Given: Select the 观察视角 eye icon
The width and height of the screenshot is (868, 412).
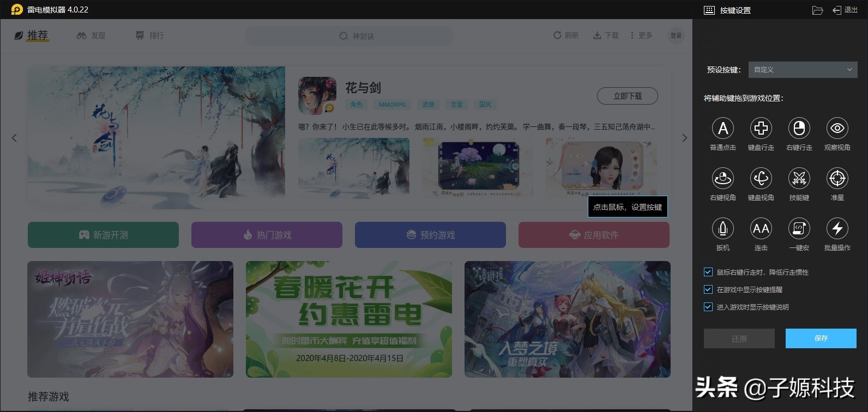Looking at the screenshot, I should (x=837, y=128).
